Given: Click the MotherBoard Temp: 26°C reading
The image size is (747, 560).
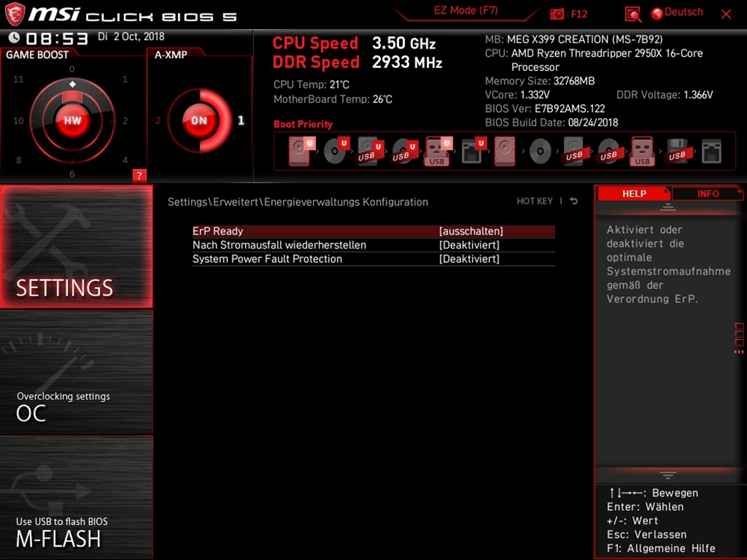Looking at the screenshot, I should coord(333,99).
